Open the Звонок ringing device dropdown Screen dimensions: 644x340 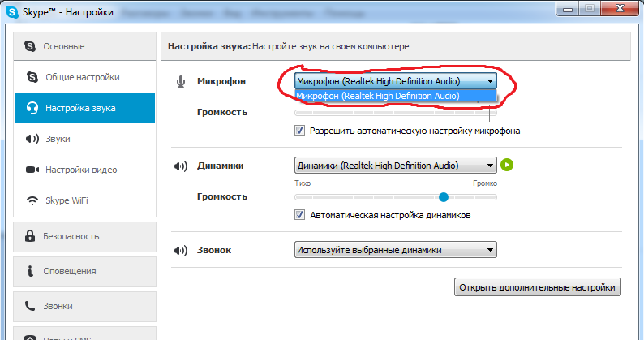(396, 250)
